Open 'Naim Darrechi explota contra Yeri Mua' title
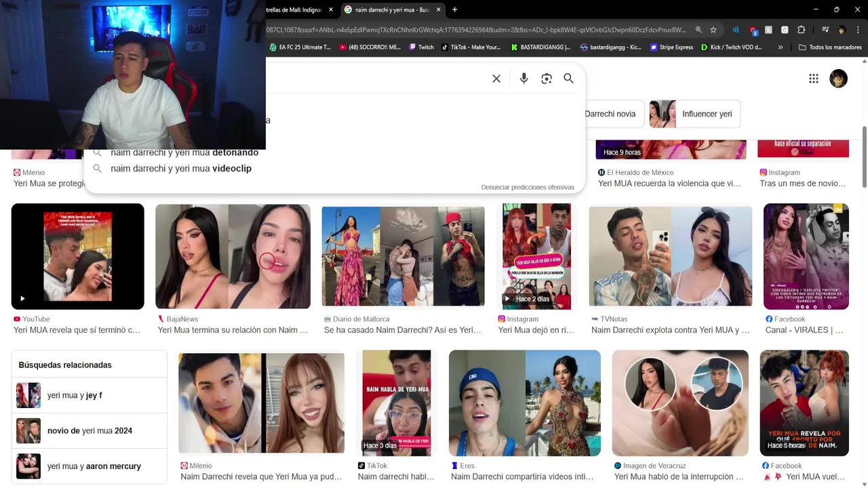 click(670, 330)
